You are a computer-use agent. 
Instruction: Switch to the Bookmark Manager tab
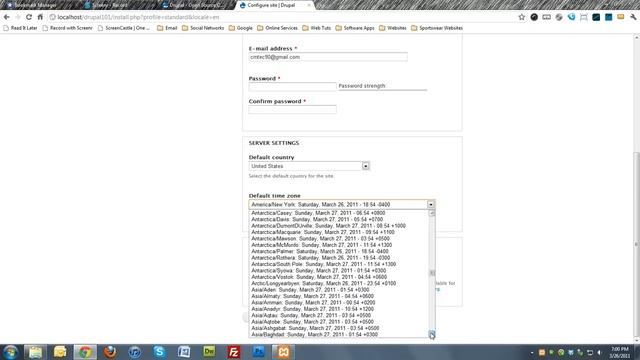pos(37,5)
